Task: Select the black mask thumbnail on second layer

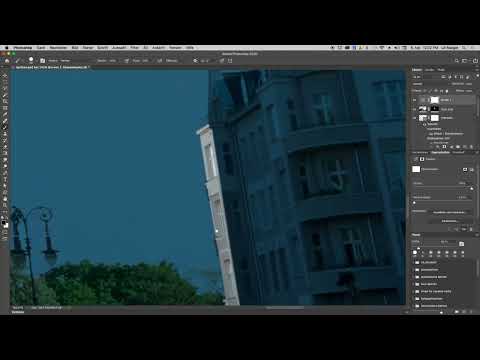Action: point(435,109)
